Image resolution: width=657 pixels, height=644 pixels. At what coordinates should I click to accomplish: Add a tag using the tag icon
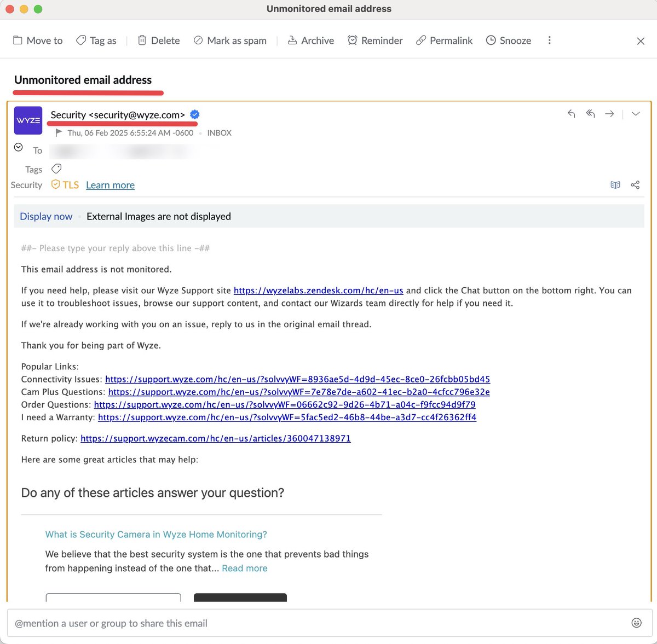tap(56, 169)
